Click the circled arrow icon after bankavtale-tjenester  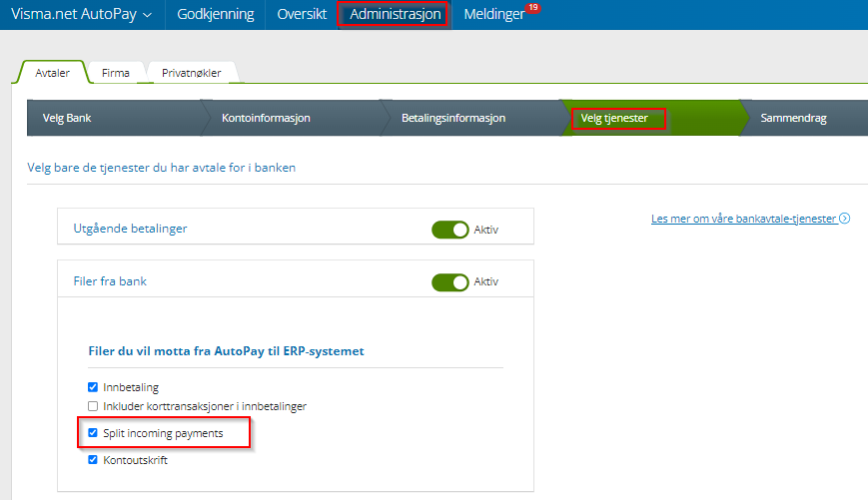845,218
